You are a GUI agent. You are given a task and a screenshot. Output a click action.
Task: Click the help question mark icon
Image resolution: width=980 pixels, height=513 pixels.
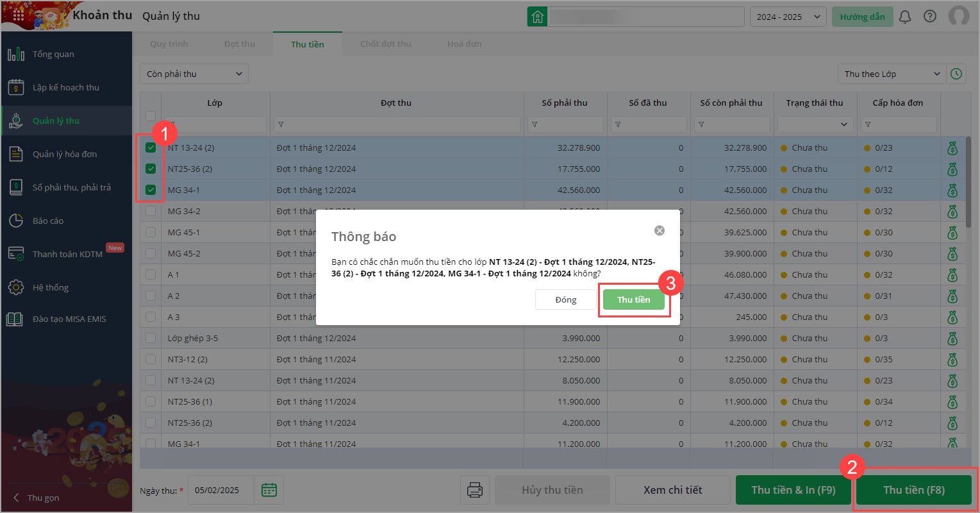tap(930, 17)
